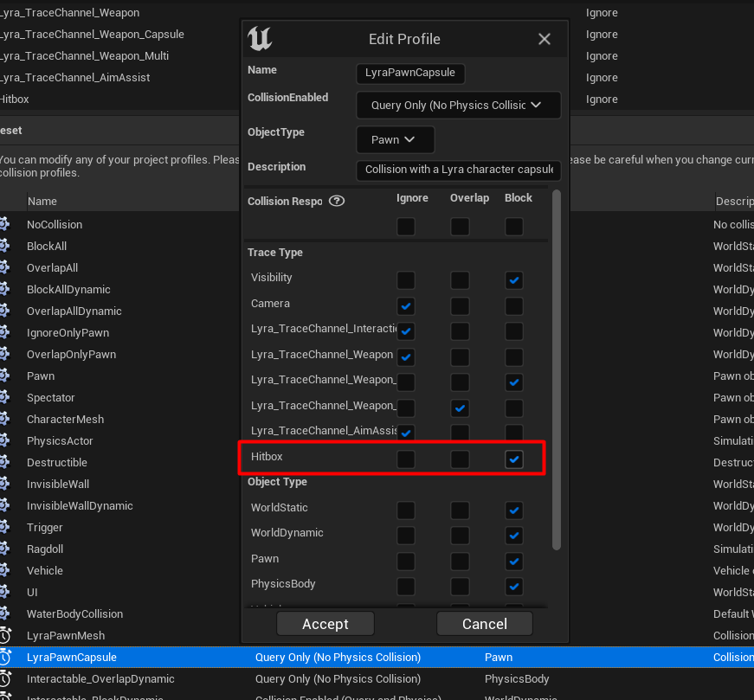
Task: Click the Edit Profile vertical scrollbar
Action: (557, 370)
